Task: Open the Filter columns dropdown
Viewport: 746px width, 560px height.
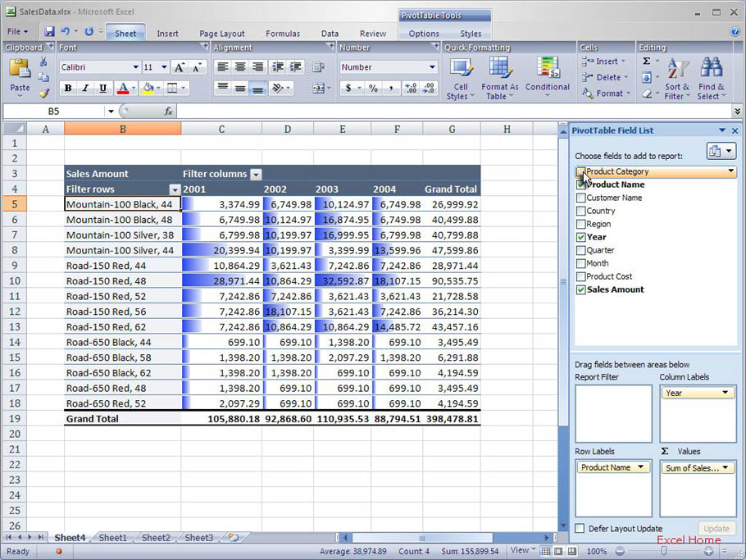Action: 256,174
